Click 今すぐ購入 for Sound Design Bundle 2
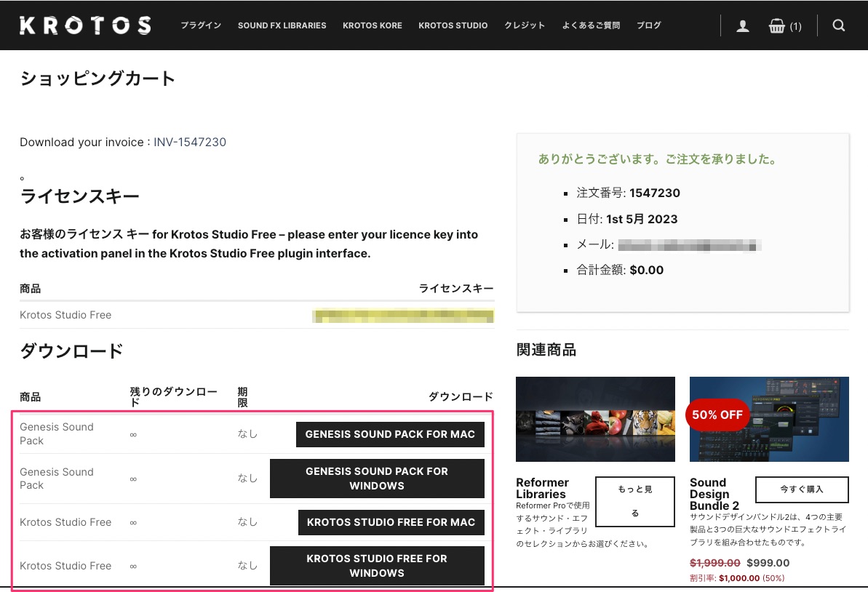This screenshot has height=592, width=868. coord(802,489)
